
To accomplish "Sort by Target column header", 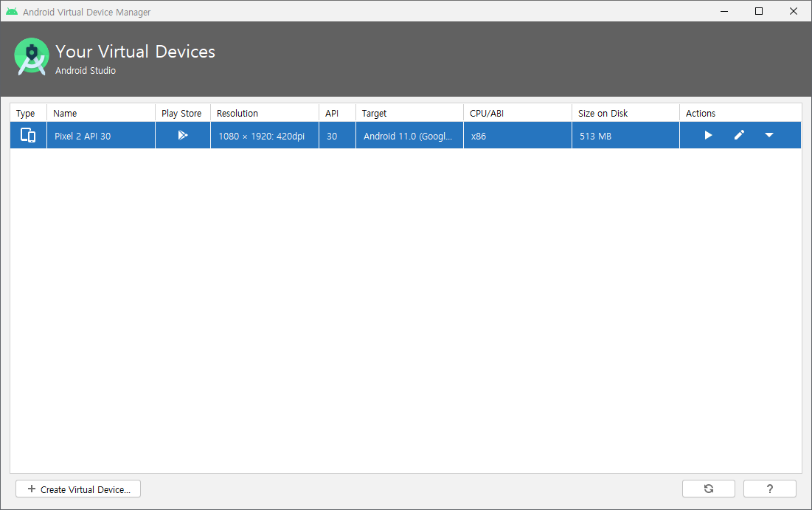I will [409, 113].
